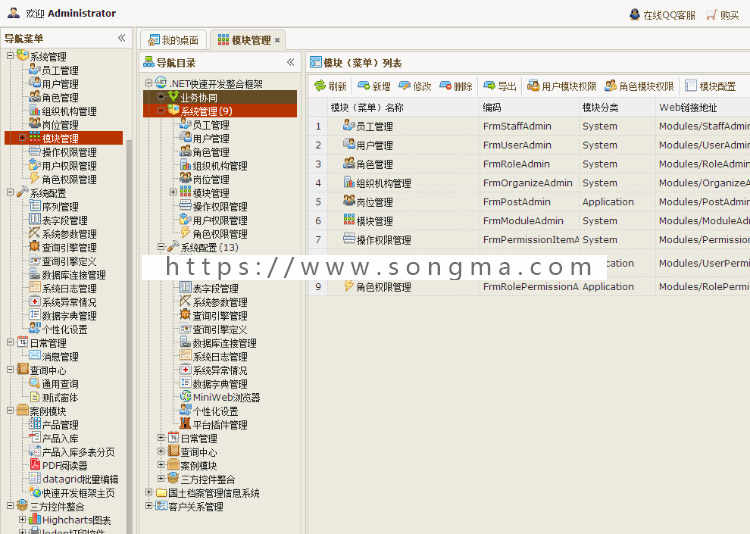The height and width of the screenshot is (534, 750).
Task: Expand 日常管理 in the 导航目录 tree
Action: [161, 438]
